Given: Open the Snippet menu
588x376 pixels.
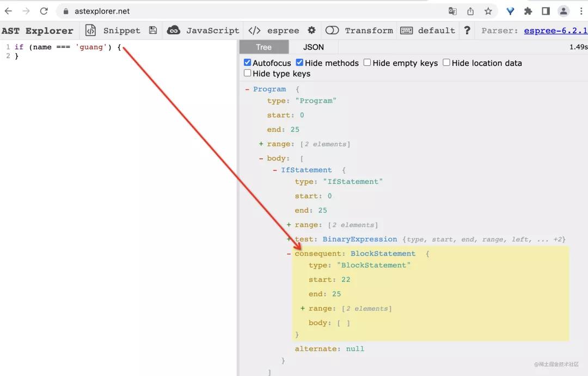Looking at the screenshot, I should pyautogui.click(x=113, y=30).
